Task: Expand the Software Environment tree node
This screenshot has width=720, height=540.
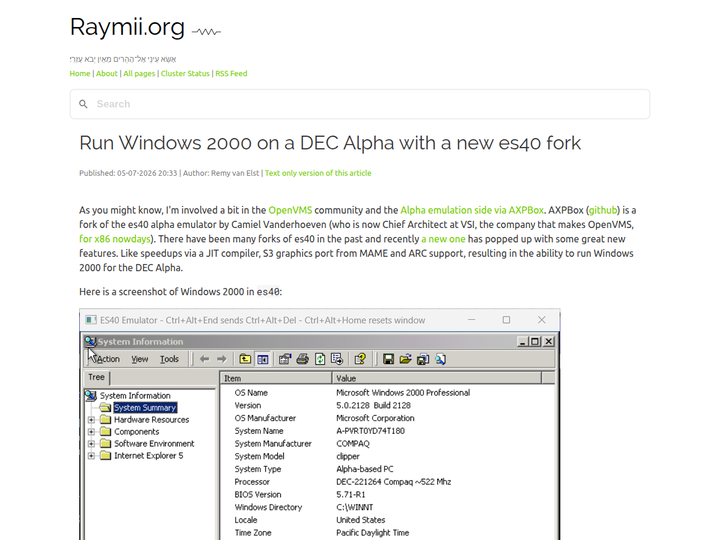Action: [91, 444]
